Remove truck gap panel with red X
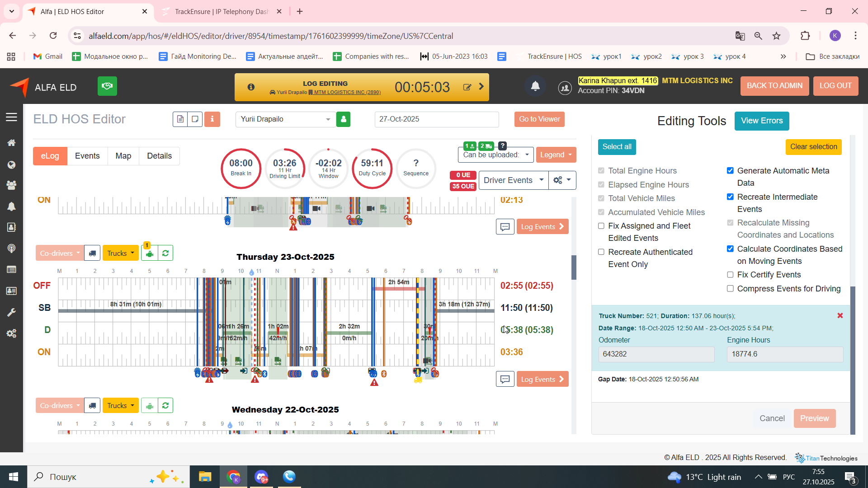 point(840,316)
